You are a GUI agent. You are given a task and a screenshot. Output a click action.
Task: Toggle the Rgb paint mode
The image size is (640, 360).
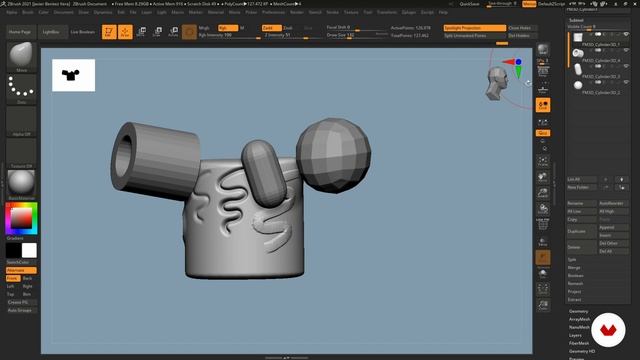tap(228, 28)
